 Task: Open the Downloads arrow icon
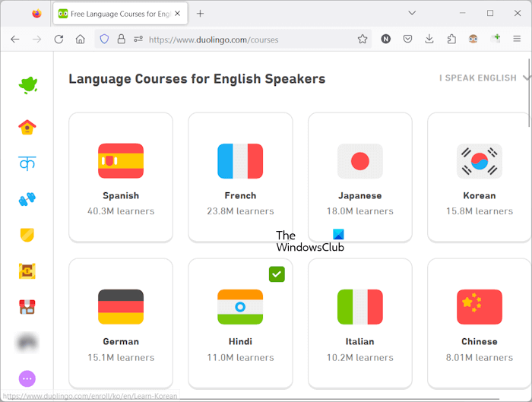pos(429,40)
